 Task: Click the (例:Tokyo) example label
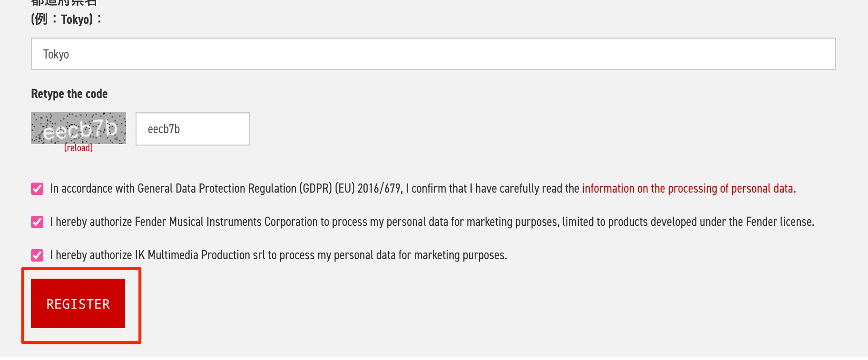(x=66, y=19)
